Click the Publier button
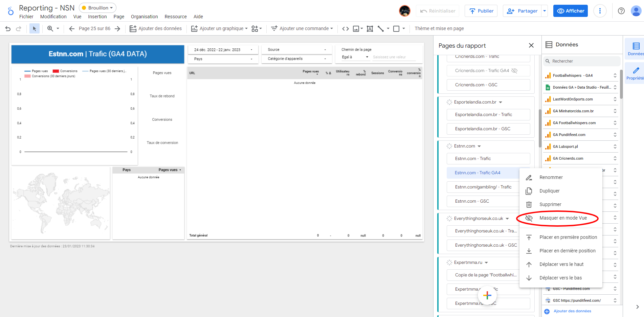The image size is (644, 317). point(481,11)
